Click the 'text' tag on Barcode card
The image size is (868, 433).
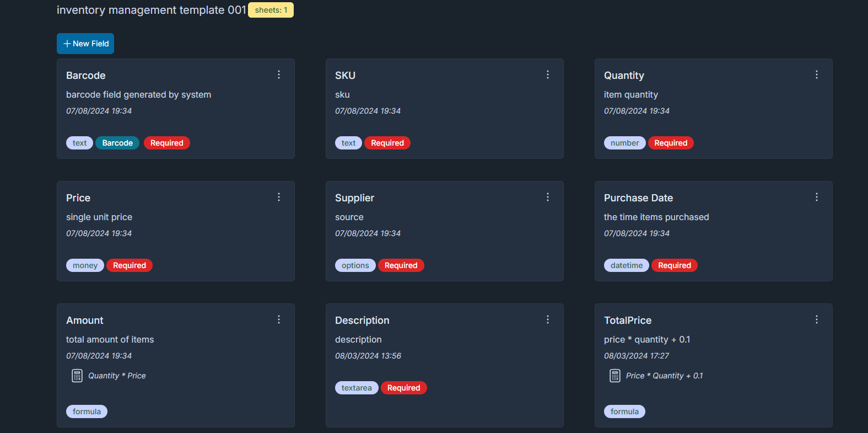point(79,143)
